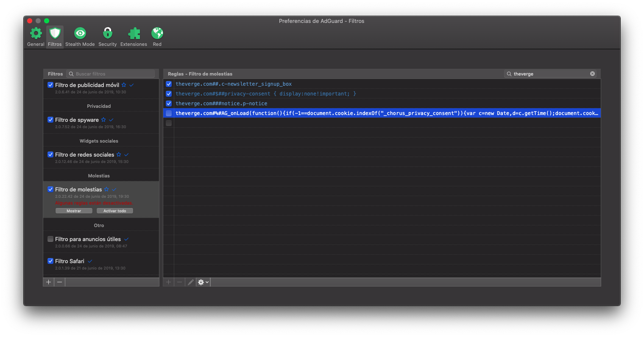Select theverge.com###notice.p-notice rule text

tap(221, 104)
